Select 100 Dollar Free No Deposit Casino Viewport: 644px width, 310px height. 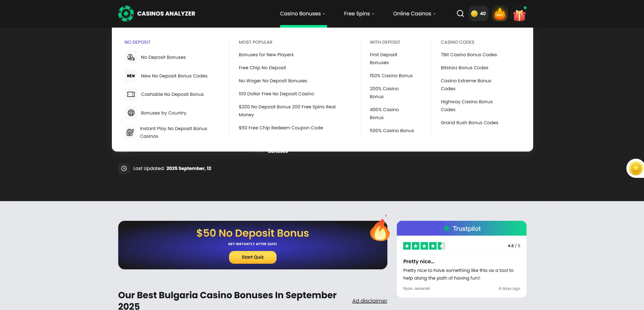tap(276, 94)
